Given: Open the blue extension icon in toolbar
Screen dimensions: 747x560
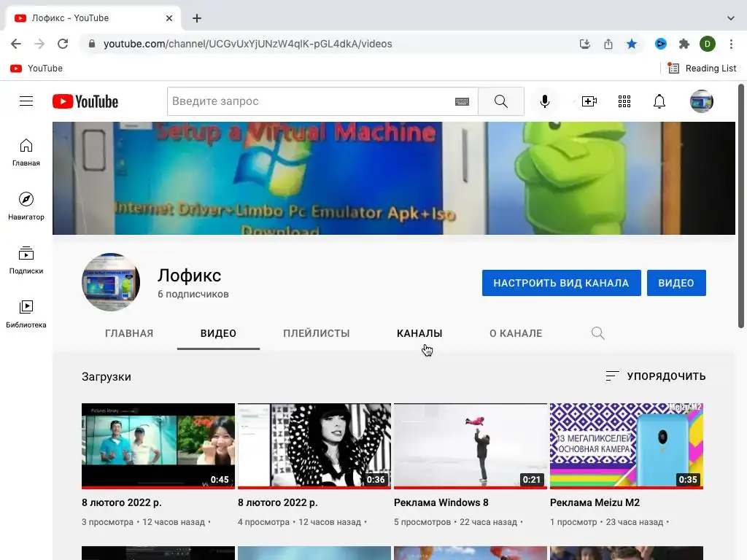Looking at the screenshot, I should pos(660,44).
